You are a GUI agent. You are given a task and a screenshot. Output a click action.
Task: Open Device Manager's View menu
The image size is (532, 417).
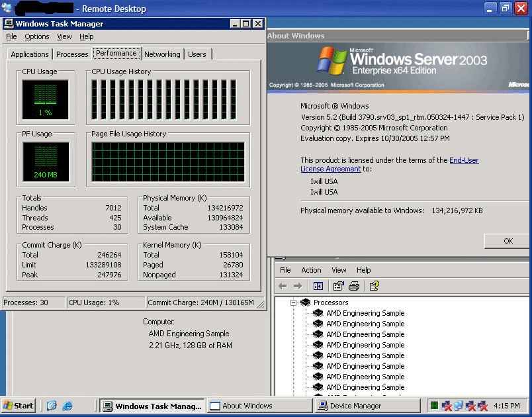click(339, 270)
